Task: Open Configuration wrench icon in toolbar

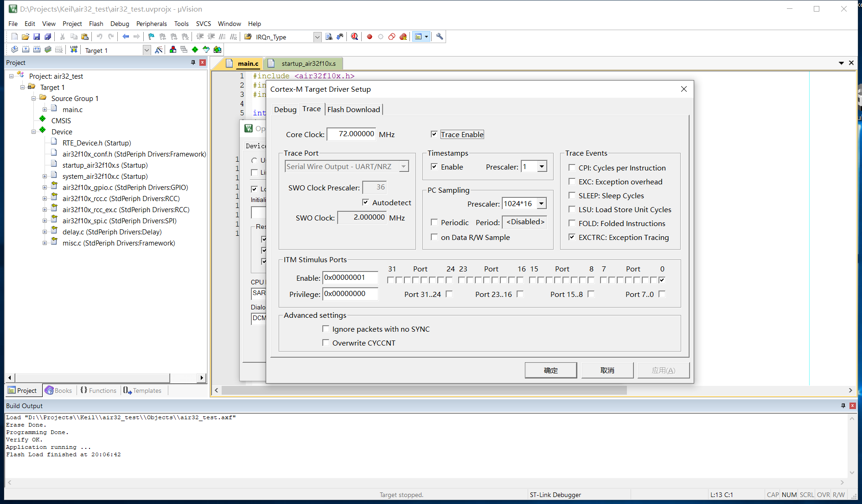Action: [x=440, y=37]
